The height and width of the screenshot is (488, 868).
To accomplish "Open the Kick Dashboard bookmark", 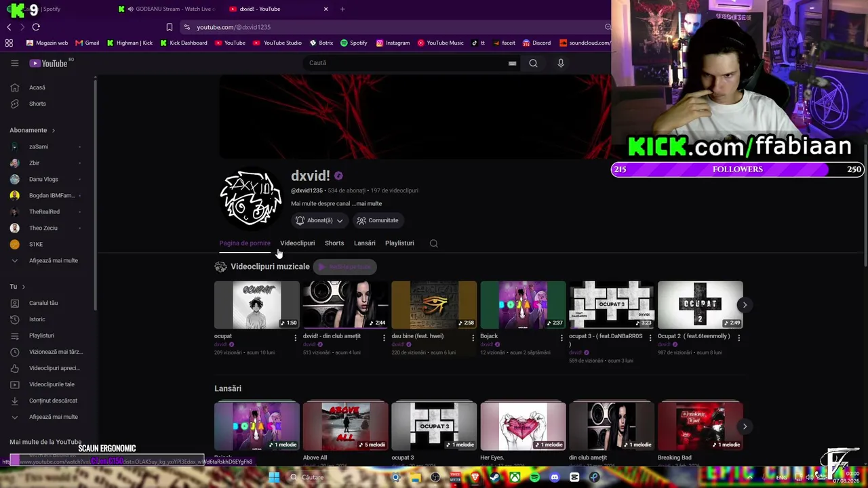I will (183, 43).
